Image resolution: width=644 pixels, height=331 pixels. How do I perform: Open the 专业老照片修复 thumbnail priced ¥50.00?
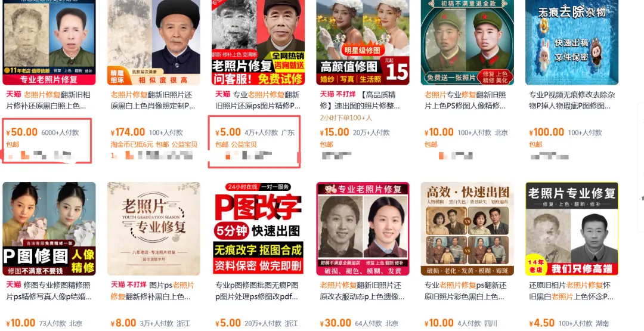pyautogui.click(x=49, y=42)
